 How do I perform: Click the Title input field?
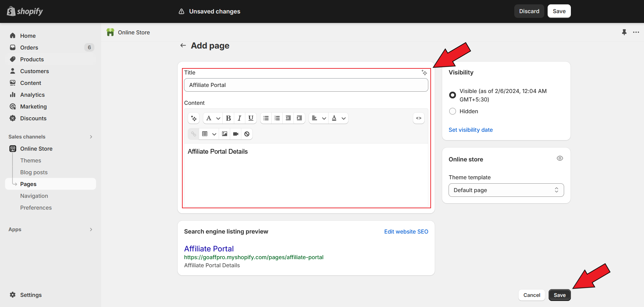click(306, 85)
